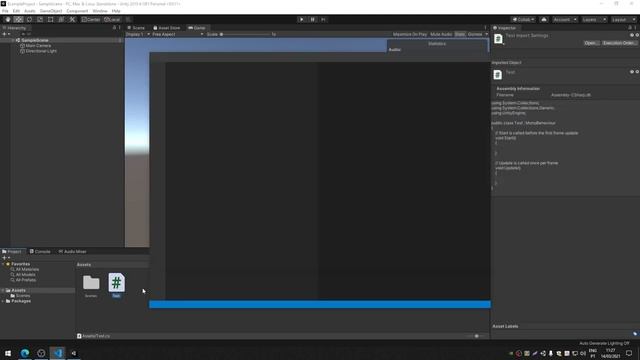Open the Windows Start menu
Image resolution: width=640 pixels, height=360 pixels.
pos(8,353)
